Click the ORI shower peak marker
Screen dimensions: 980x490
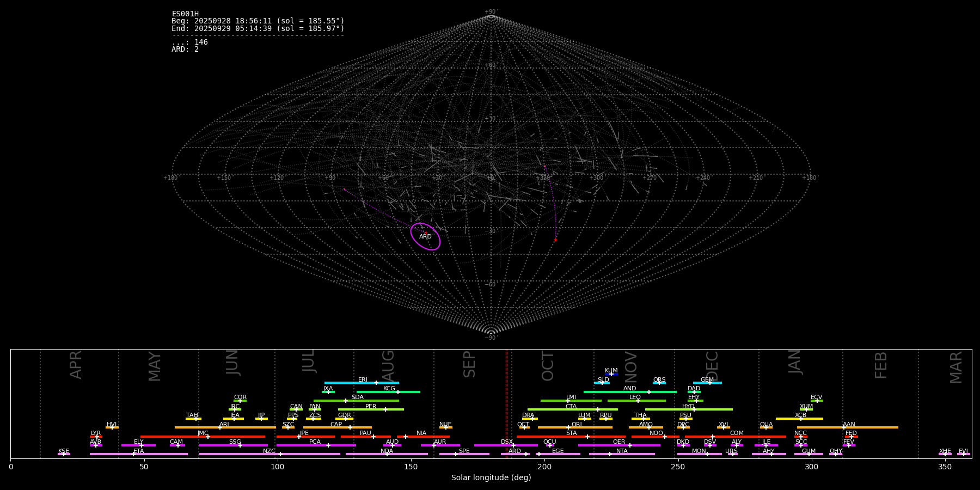[568, 427]
